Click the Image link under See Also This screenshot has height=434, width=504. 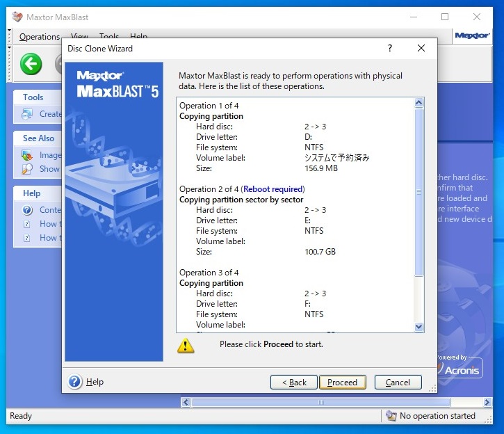(51, 155)
